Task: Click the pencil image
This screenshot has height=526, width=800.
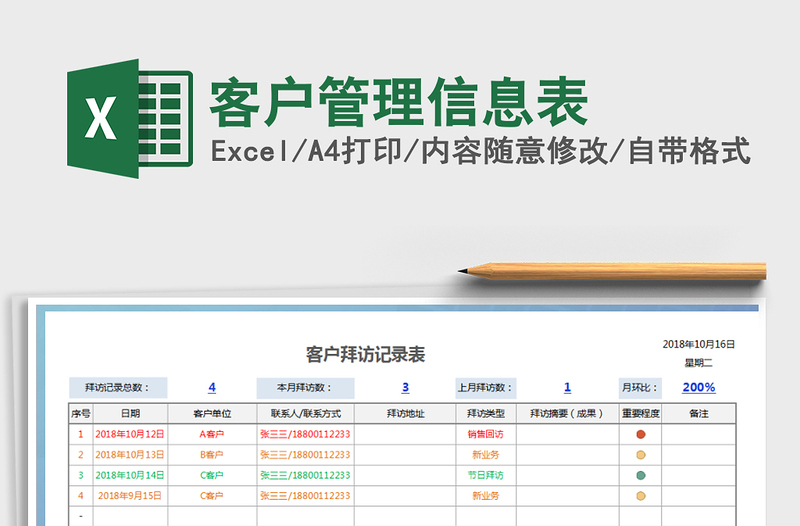Action: [x=612, y=271]
